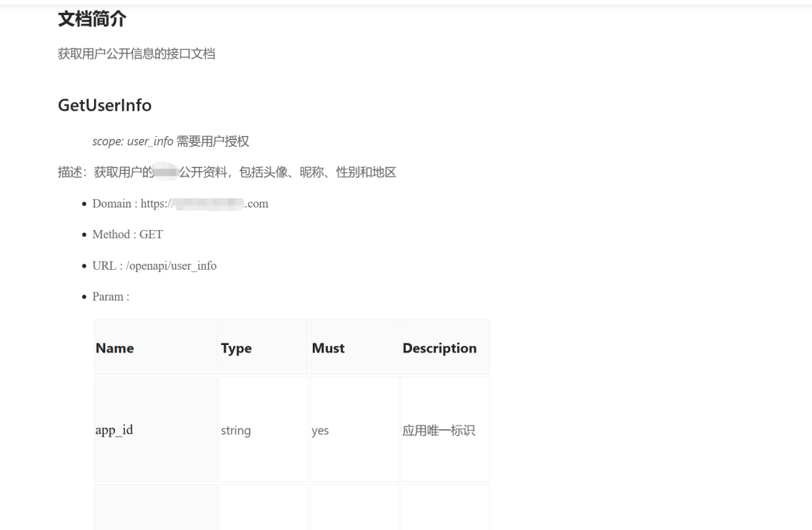The width and height of the screenshot is (812, 530).
Task: Click the Name column header
Action: (156, 348)
